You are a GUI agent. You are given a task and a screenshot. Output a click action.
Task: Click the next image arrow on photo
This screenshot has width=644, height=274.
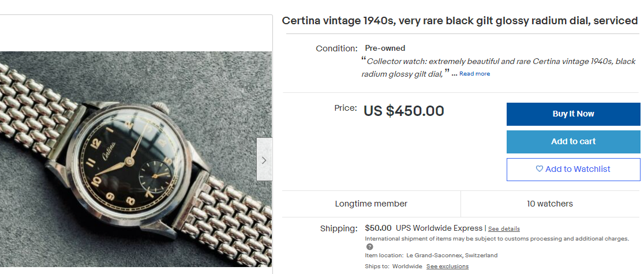pos(264,160)
